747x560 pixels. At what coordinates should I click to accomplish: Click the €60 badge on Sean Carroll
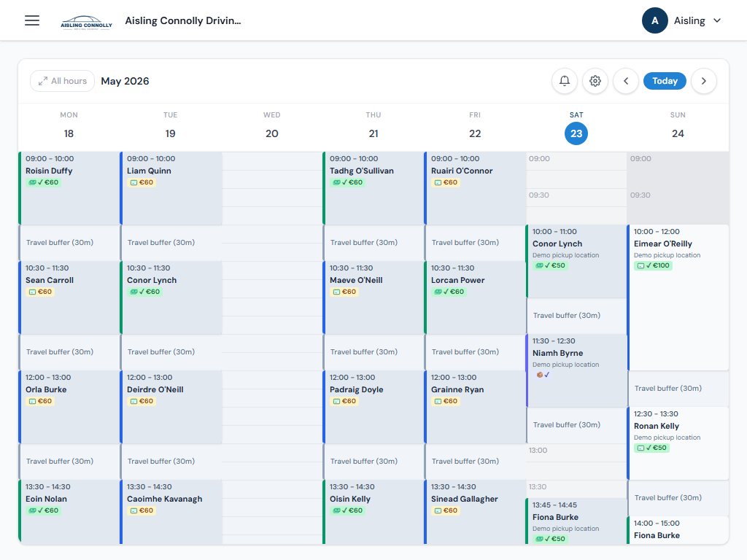coord(41,292)
